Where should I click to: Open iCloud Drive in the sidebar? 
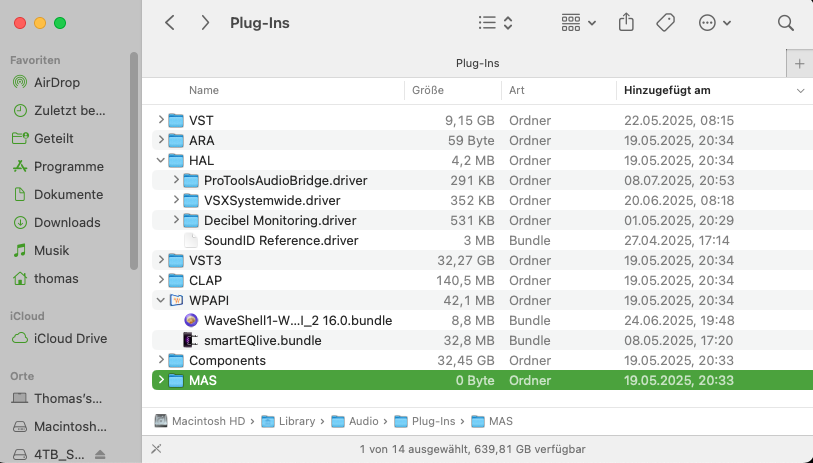point(70,338)
